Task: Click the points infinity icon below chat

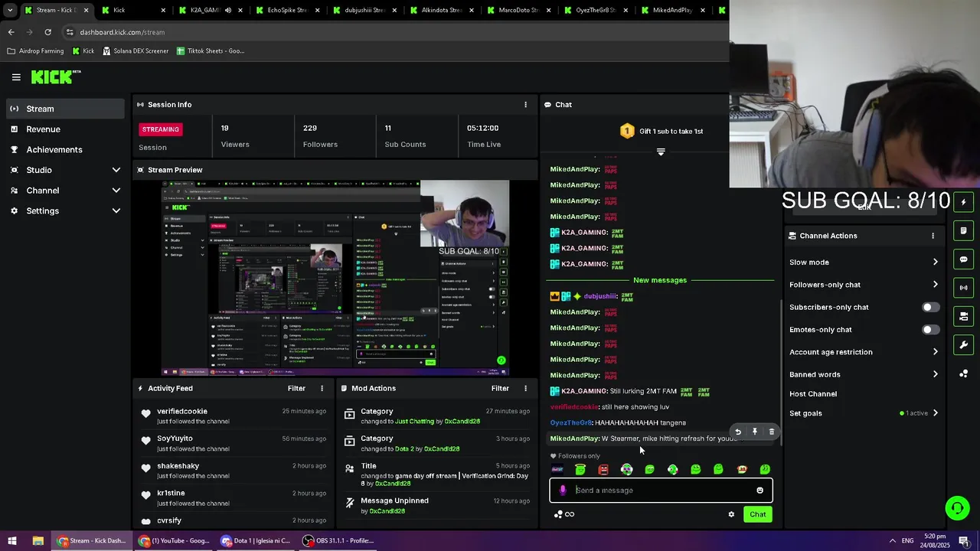Action: [564, 514]
